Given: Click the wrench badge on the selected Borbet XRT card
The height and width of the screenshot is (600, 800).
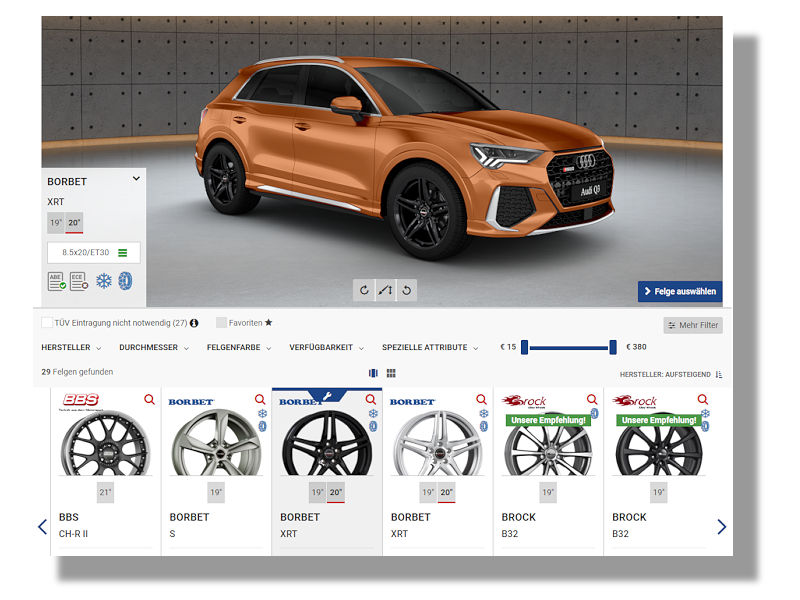Looking at the screenshot, I should [x=328, y=395].
